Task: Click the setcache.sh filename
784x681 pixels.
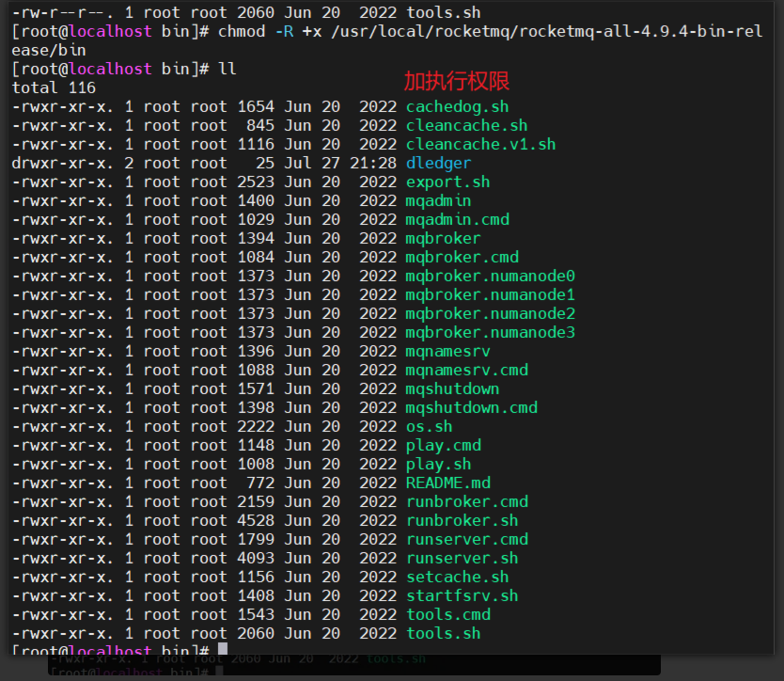Action: [457, 578]
